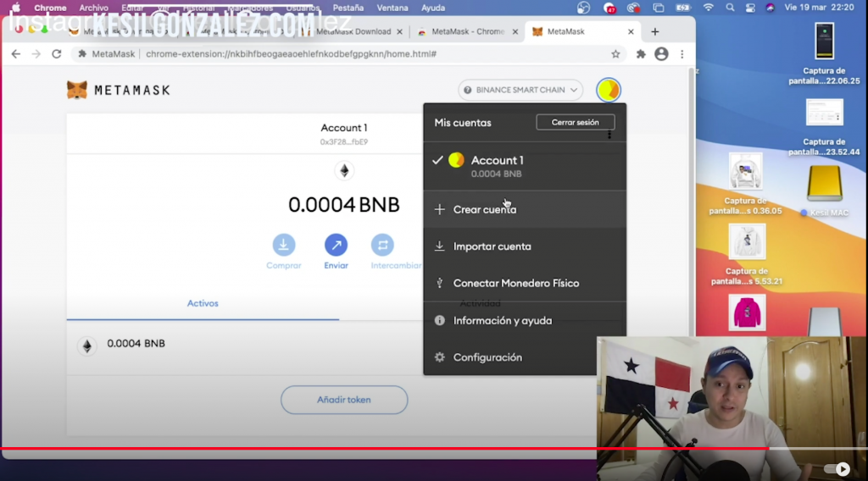The image size is (868, 481).
Task: Reload the page with the refresh icon
Action: (57, 53)
